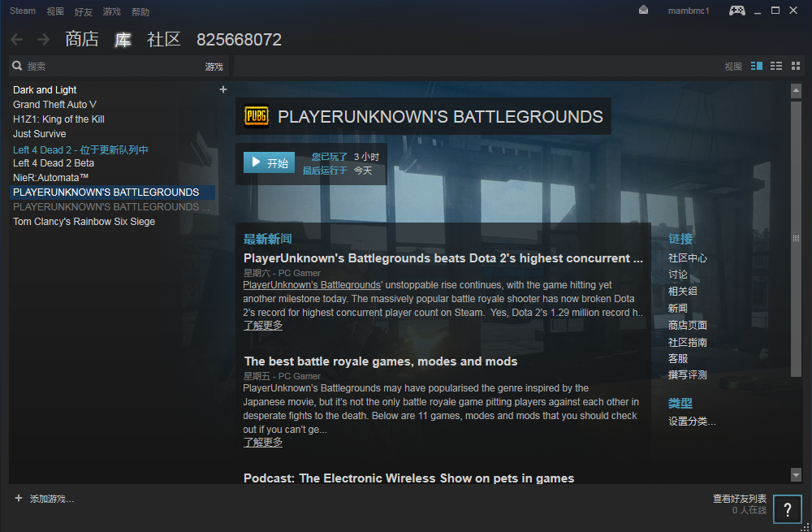Screen dimensions: 812x532
Task: Open the 客服 link
Action: [x=678, y=358]
